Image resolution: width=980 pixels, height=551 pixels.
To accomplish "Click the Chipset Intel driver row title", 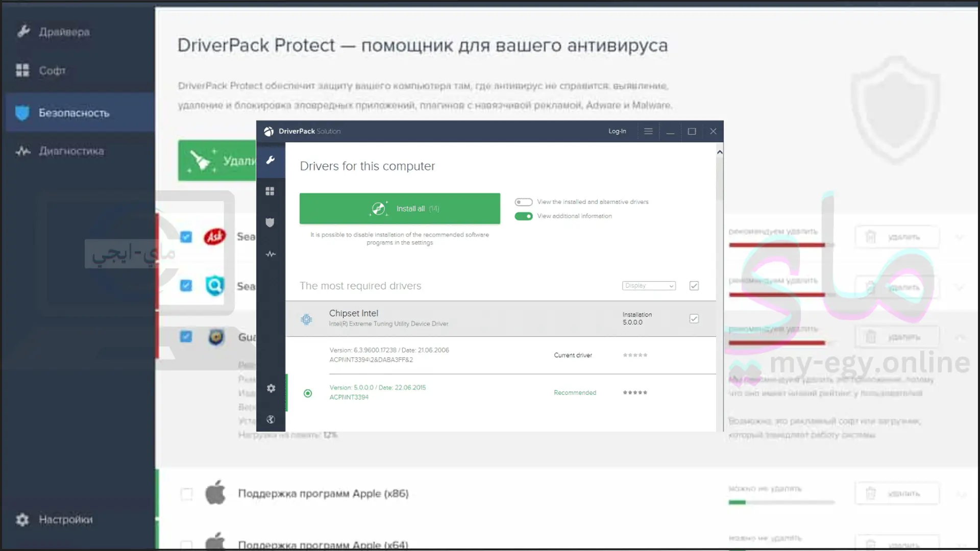I will click(x=354, y=313).
